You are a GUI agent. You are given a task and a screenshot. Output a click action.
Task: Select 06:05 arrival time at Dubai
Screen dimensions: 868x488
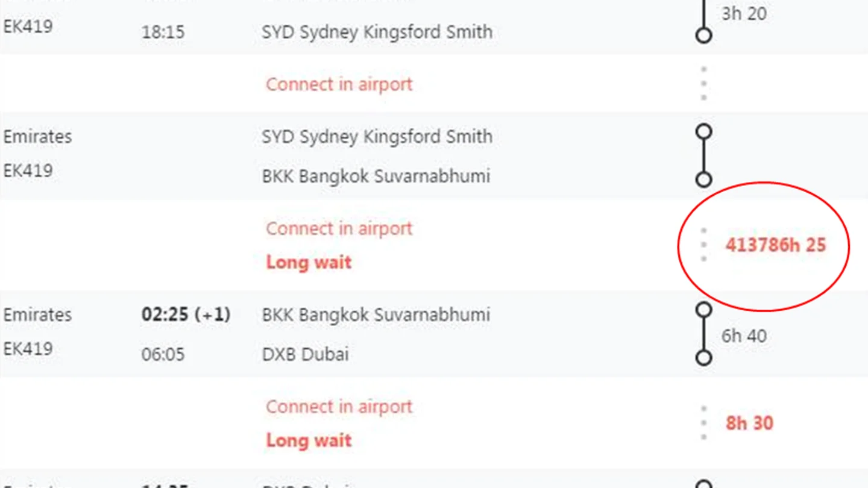tap(163, 354)
